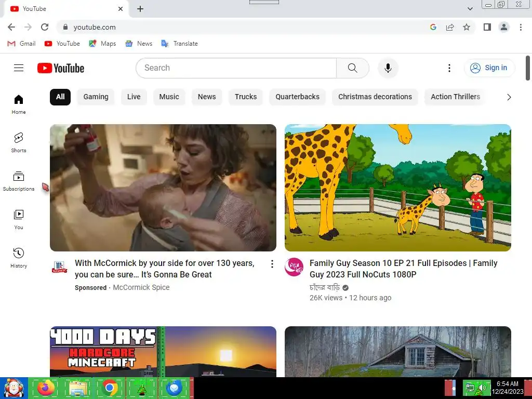Toggle the browser side panel icon

487,27
